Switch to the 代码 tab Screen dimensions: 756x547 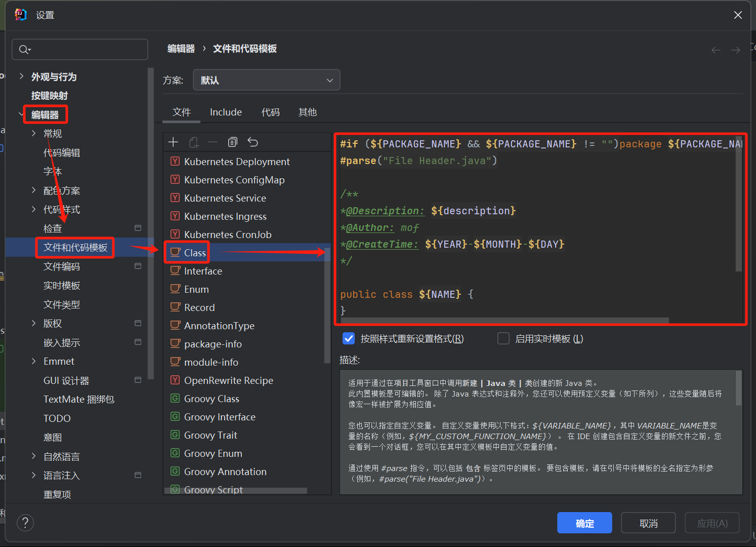pos(270,112)
